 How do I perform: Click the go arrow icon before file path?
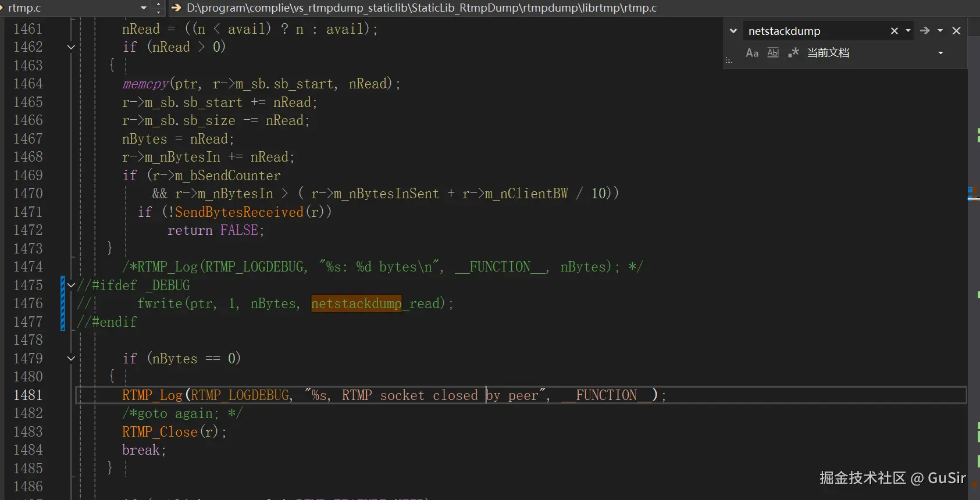[x=176, y=8]
